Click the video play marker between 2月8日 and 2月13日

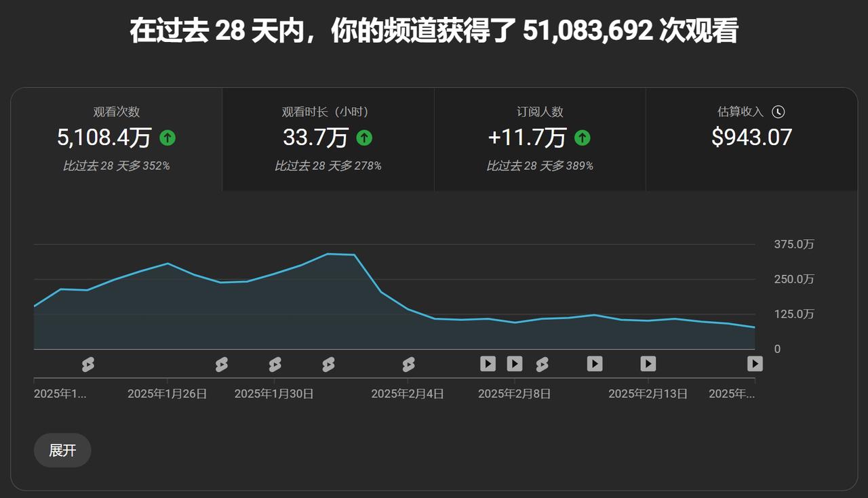595,364
